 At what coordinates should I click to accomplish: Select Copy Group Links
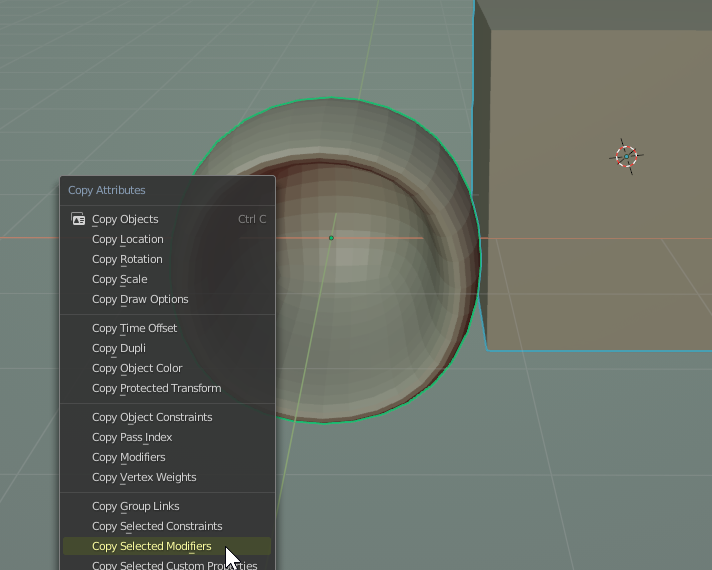[167, 506]
